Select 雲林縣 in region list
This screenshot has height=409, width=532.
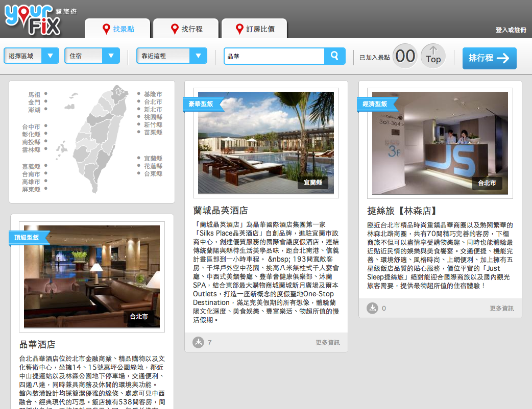coord(31,150)
